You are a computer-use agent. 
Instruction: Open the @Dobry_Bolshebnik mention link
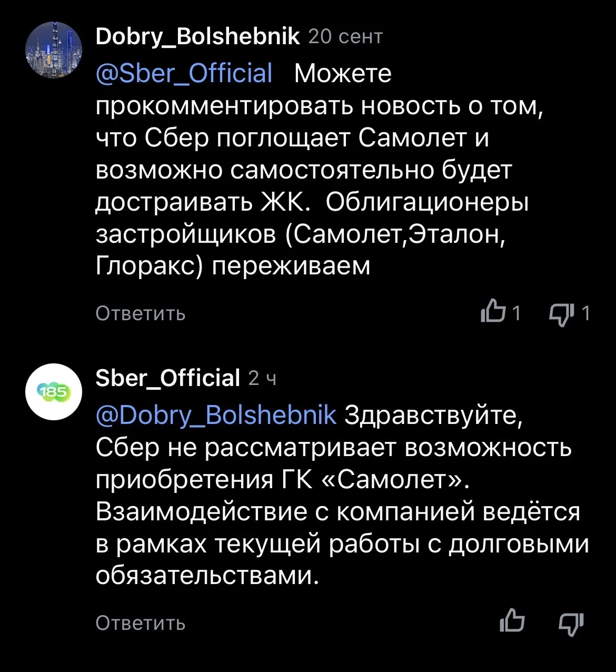click(x=216, y=415)
